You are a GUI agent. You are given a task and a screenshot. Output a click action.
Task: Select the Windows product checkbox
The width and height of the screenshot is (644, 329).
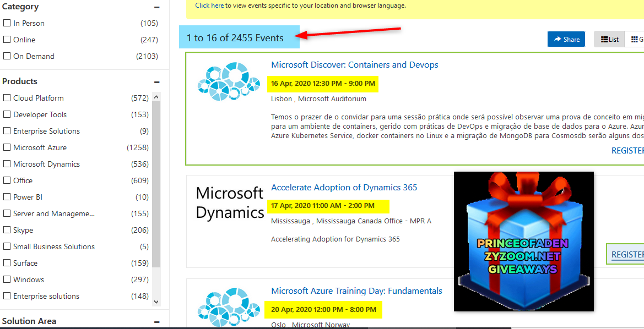coord(7,279)
